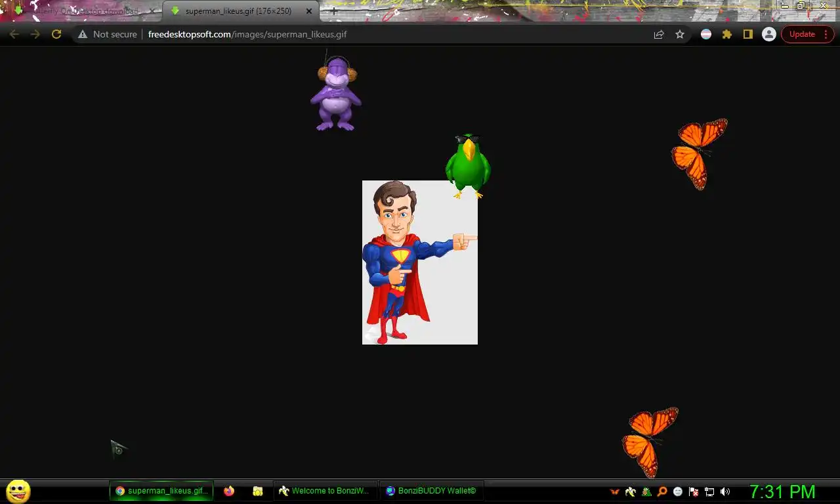The image size is (840, 504).
Task: Click the striped flag extension icon
Action: 706,34
